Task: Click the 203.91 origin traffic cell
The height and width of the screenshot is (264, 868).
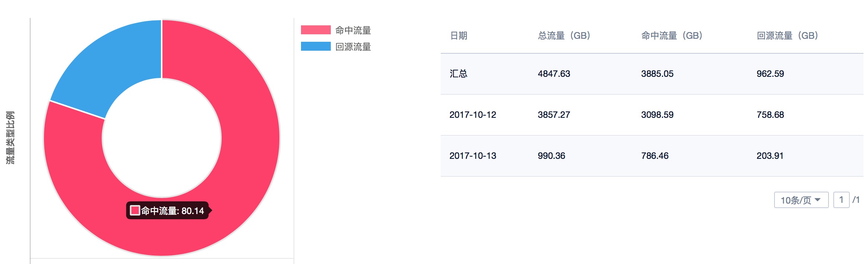Action: (x=770, y=156)
